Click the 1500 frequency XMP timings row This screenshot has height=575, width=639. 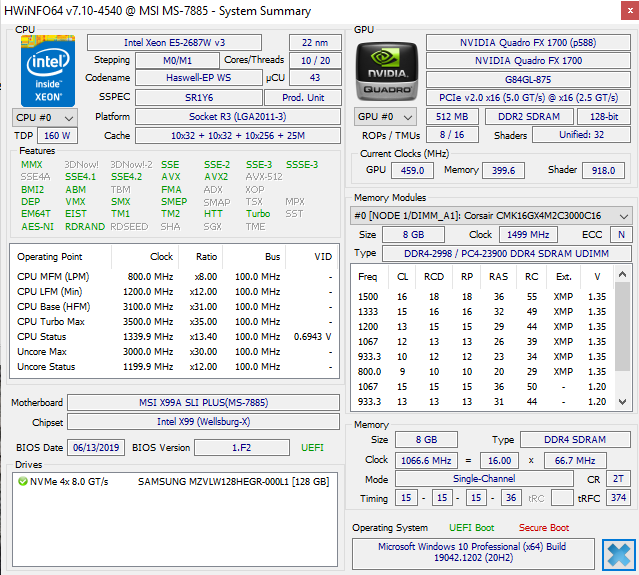click(482, 297)
